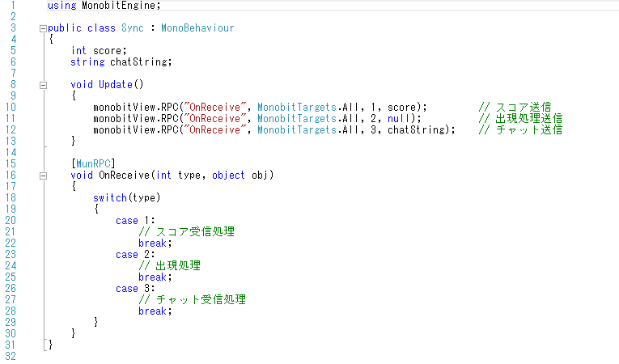This screenshot has height=364, width=619.
Task: Click line number 1 in the gutter
Action: point(13,6)
